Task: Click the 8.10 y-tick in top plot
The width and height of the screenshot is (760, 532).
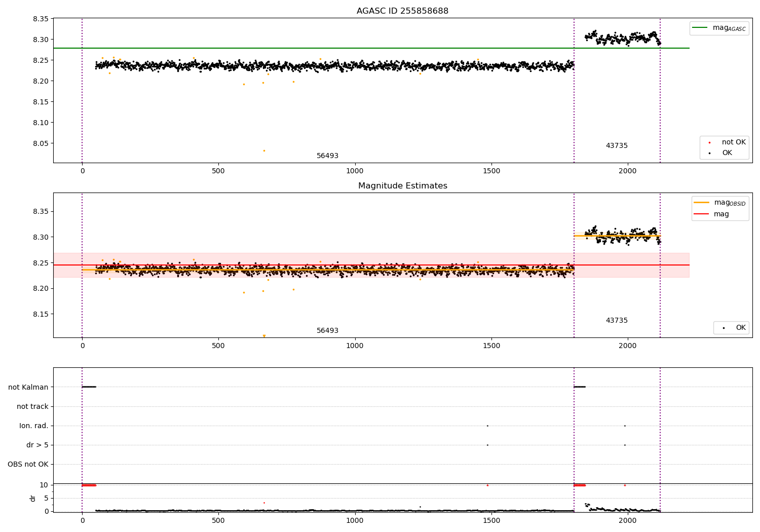Action: pos(40,123)
